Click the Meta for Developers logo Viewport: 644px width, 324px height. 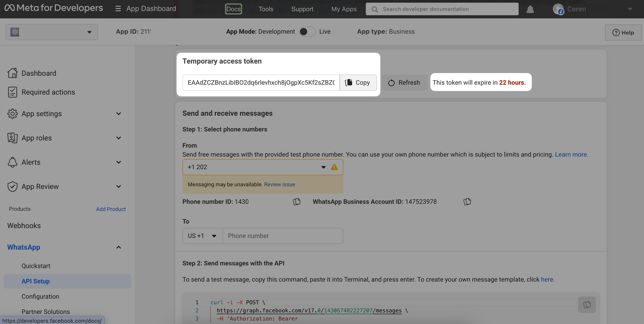[x=53, y=8]
